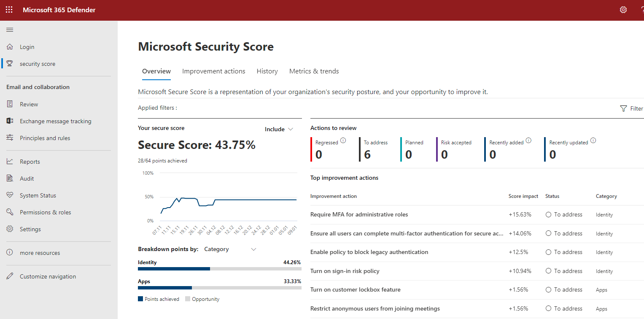Screen dimensions: 644x319
Task: Click the Reports chart icon
Action: [10, 162]
